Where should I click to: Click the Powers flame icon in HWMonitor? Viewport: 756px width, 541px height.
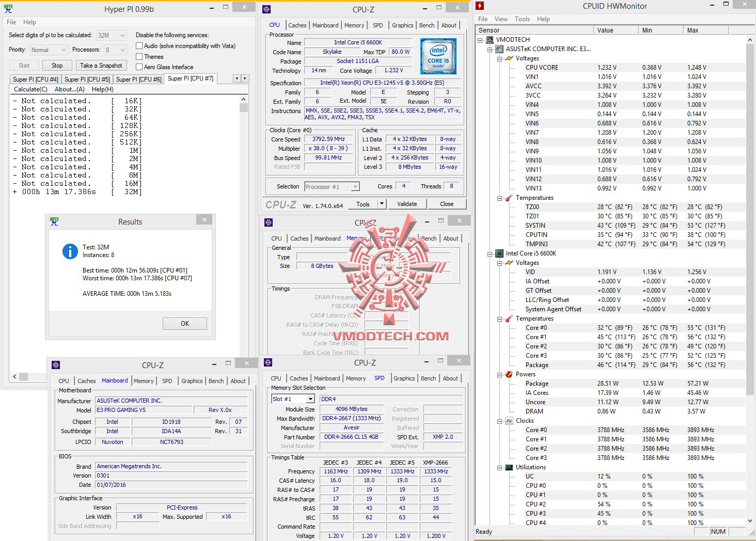coord(509,374)
